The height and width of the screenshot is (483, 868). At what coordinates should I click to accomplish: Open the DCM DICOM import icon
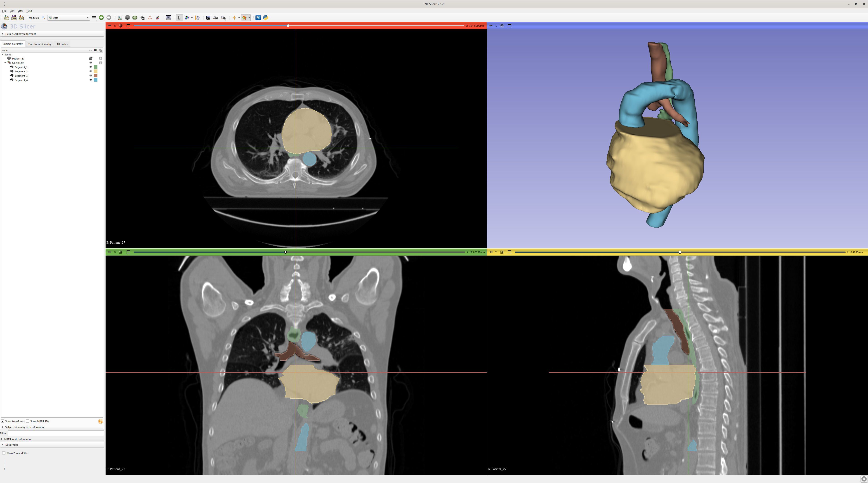14,18
